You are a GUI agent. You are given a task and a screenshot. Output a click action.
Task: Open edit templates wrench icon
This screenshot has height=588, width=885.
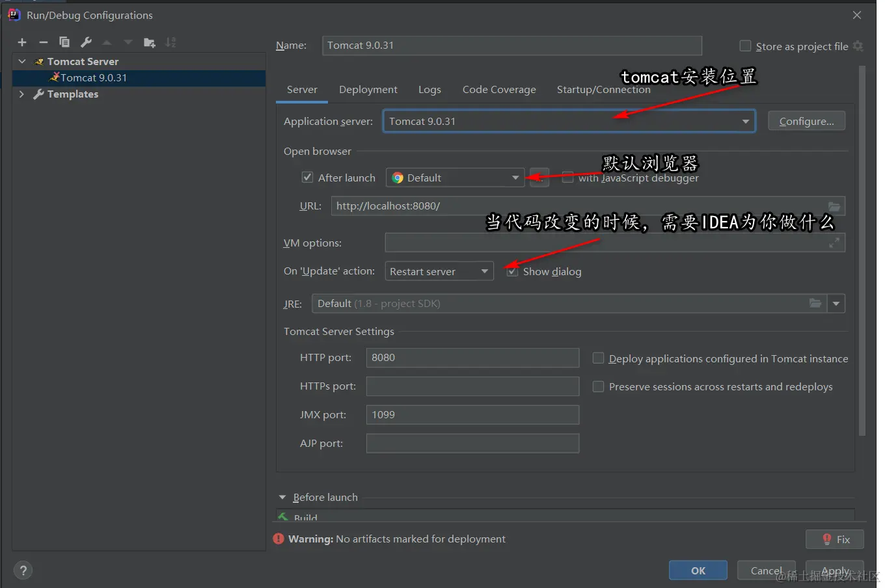tap(86, 42)
